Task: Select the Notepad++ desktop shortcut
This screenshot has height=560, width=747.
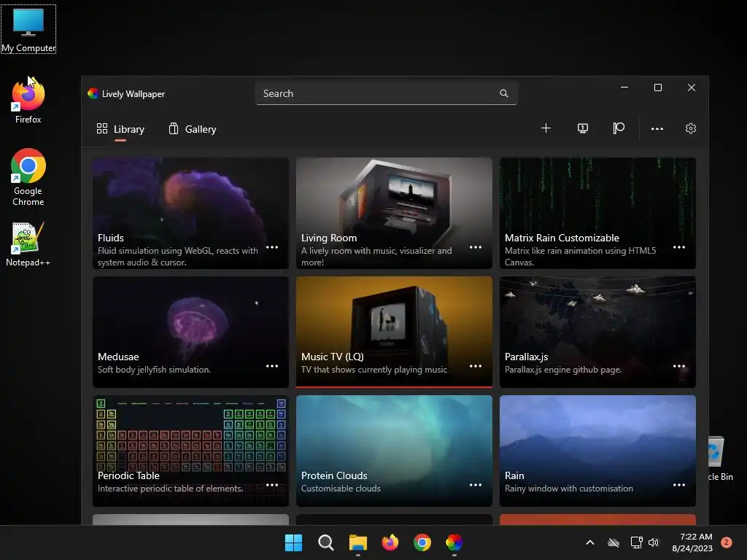Action: pos(28,244)
